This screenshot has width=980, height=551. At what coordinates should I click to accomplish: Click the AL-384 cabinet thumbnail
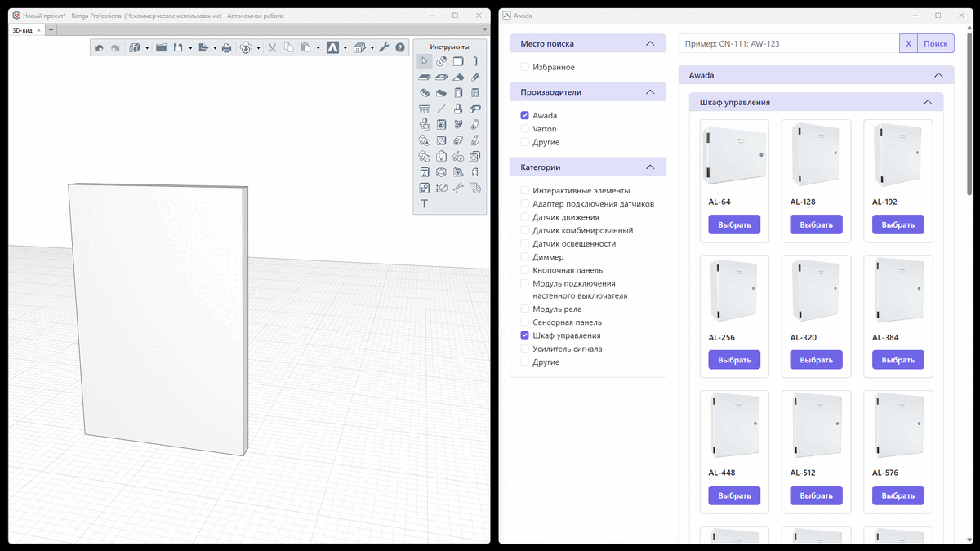pos(898,291)
